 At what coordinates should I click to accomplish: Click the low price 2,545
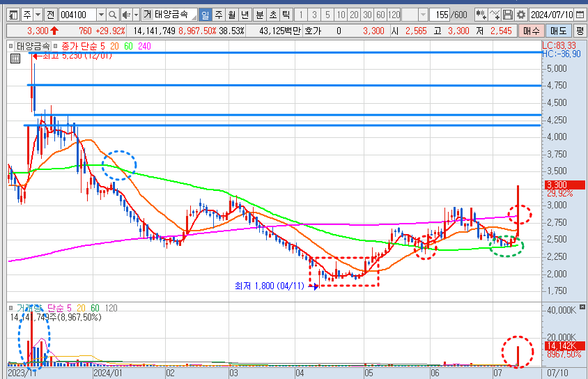coord(501,31)
